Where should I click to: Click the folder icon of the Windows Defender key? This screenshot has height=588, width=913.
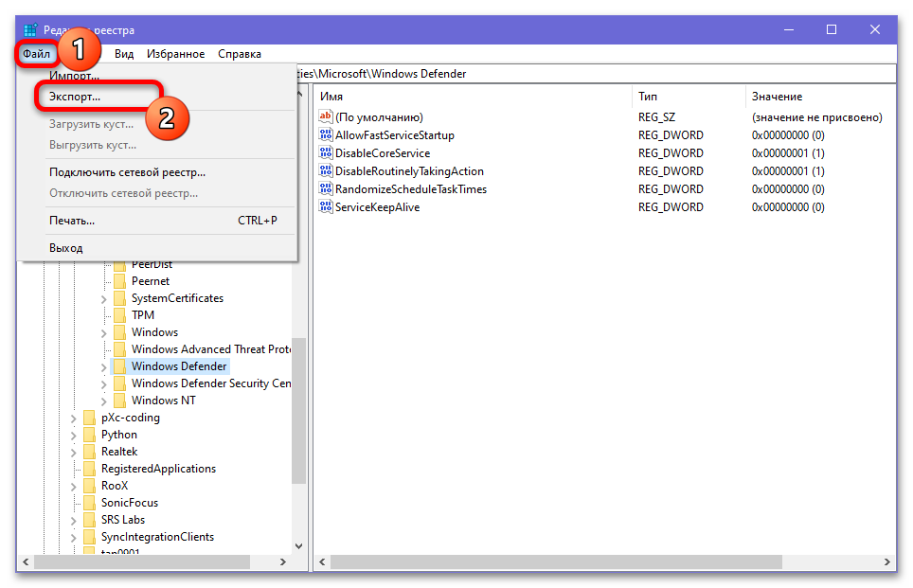120,366
